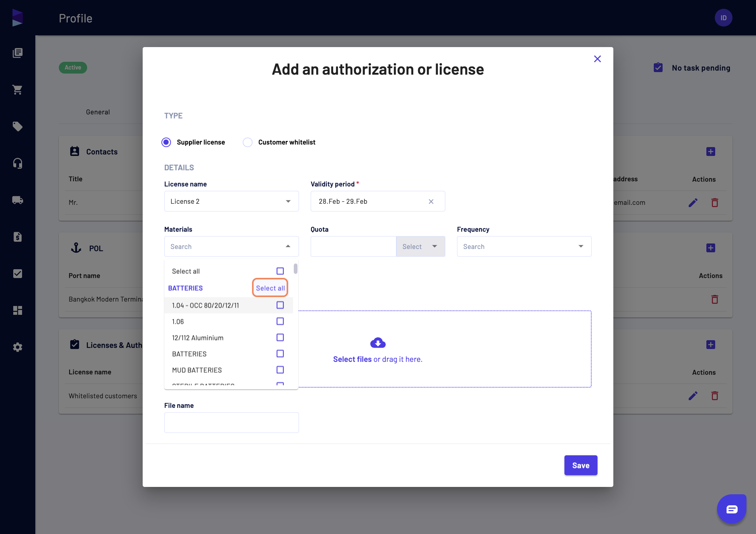Click the ID user avatar
This screenshot has height=534, width=756.
coord(723,18)
